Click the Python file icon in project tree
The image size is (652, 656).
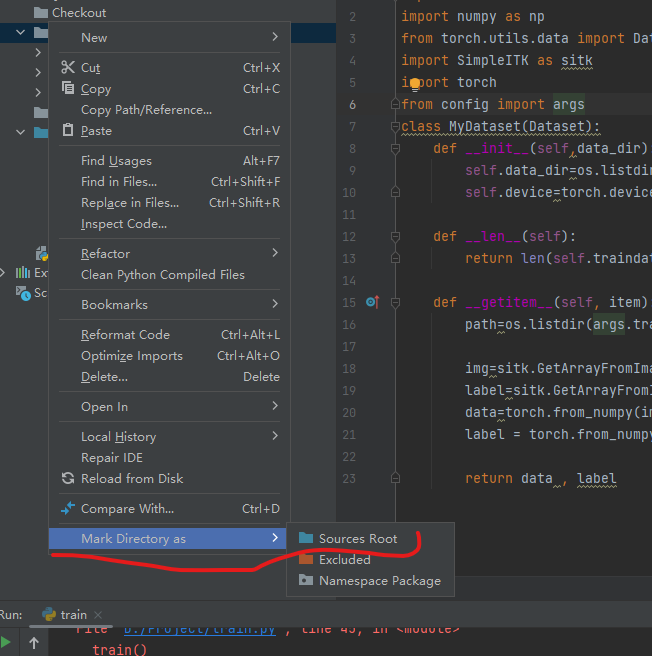(42, 254)
